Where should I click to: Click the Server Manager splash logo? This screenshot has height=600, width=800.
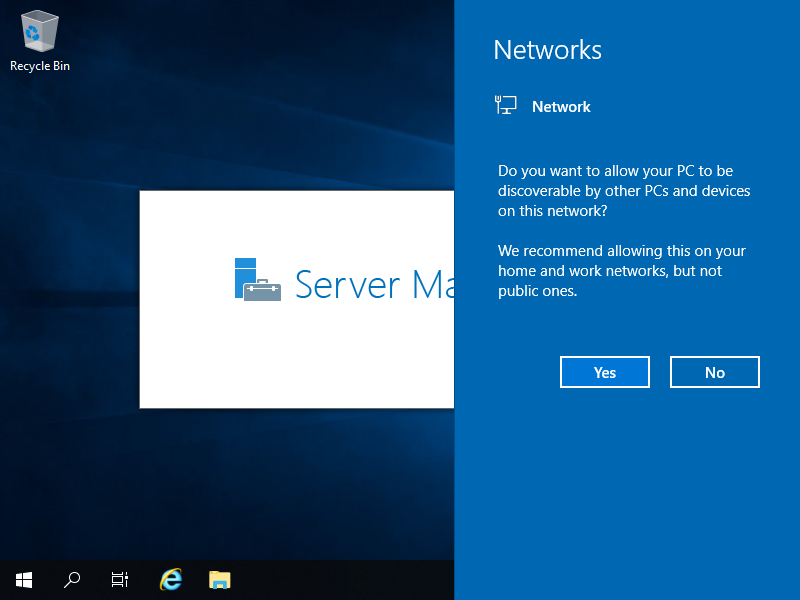[x=258, y=280]
